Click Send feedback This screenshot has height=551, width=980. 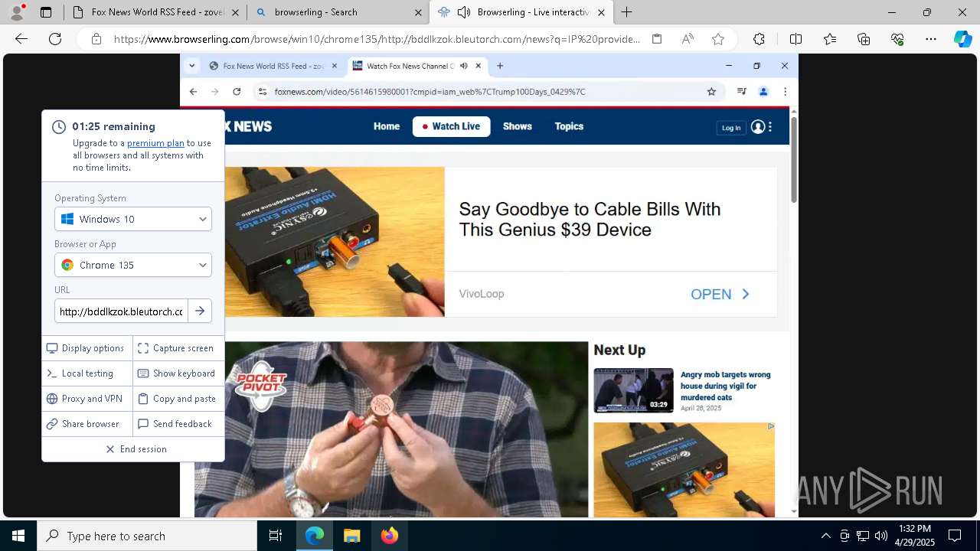pyautogui.click(x=179, y=424)
